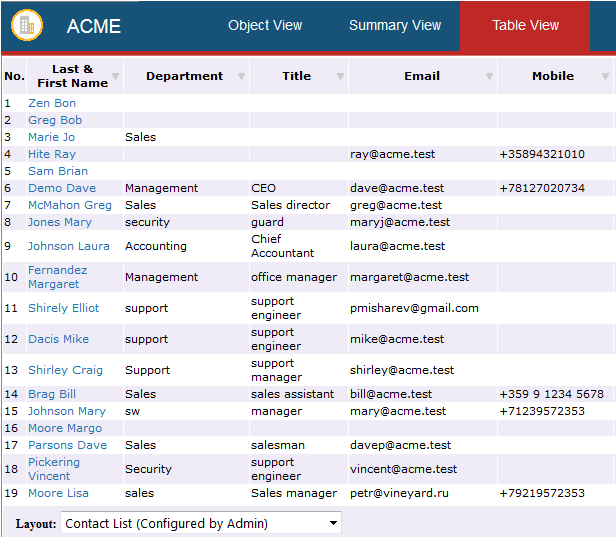Open the Title column filter arrow
Image resolution: width=616 pixels, height=537 pixels.
(340, 76)
